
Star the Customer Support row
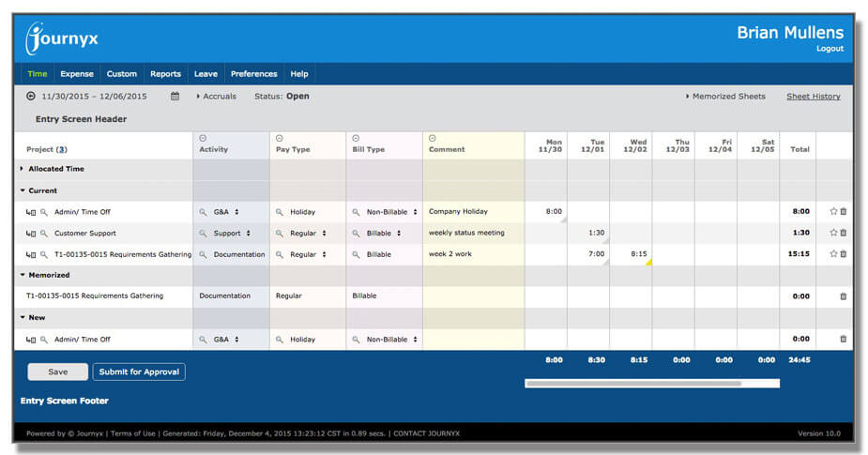coord(833,233)
